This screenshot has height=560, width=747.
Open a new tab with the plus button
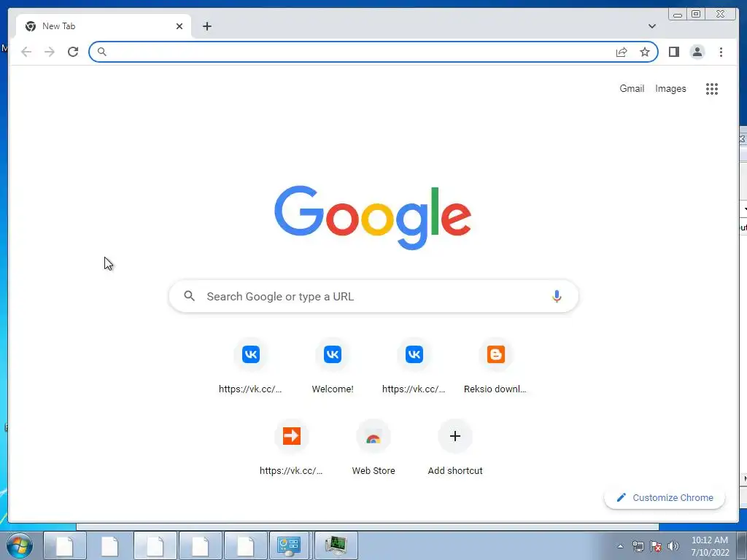point(206,26)
